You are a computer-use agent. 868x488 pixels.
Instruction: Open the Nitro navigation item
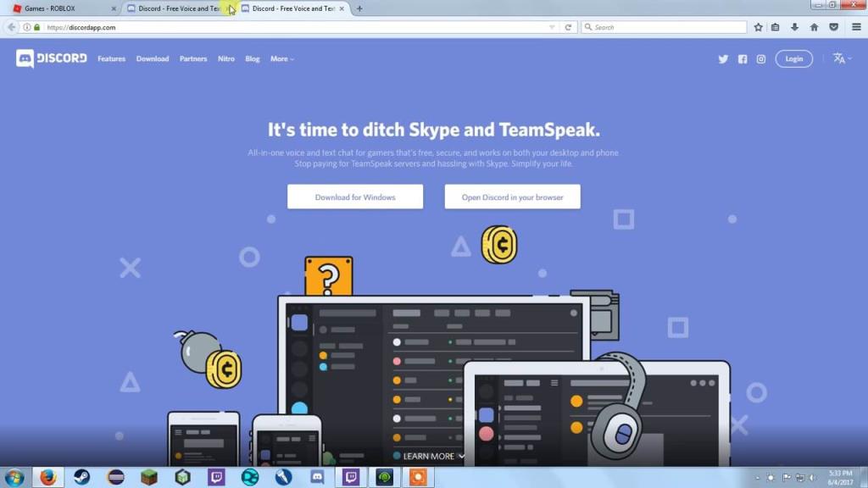coord(225,58)
